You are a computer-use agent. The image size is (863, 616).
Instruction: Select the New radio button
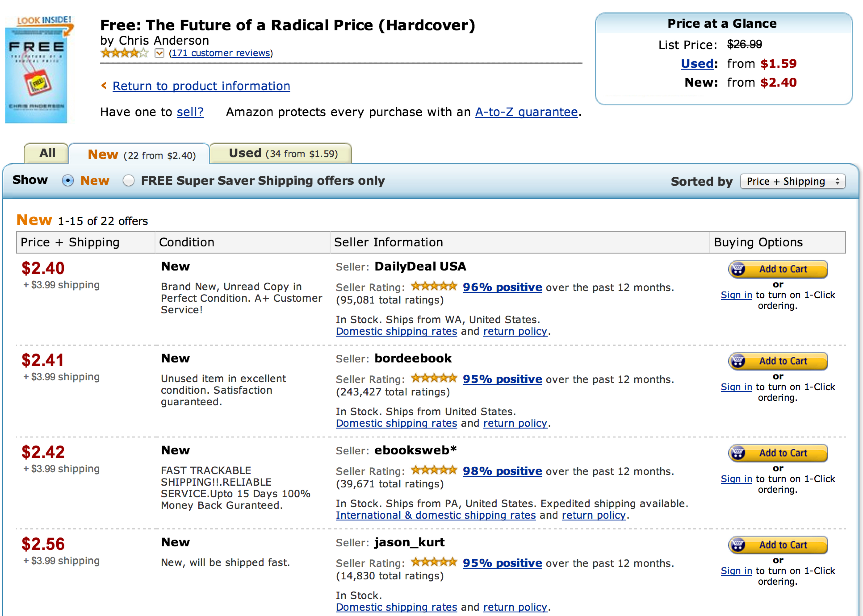68,181
